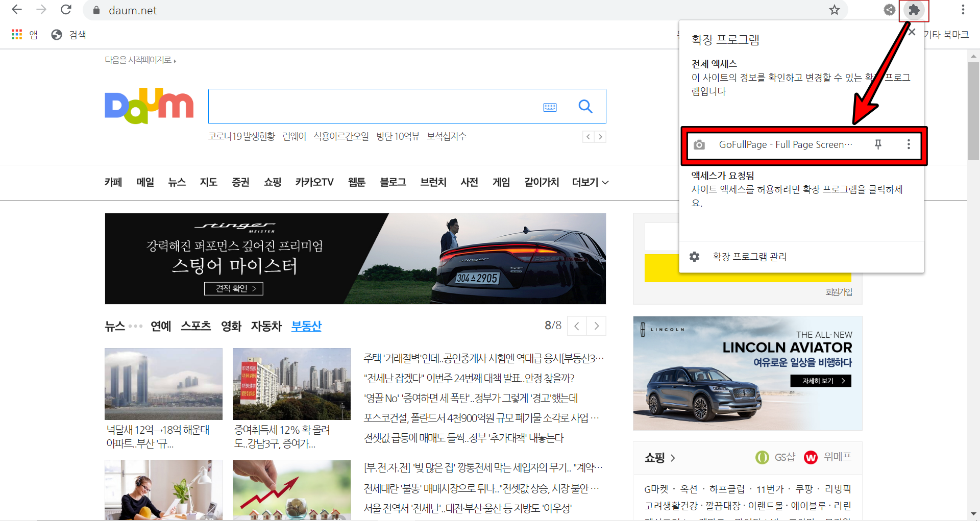Image resolution: width=980 pixels, height=521 pixels.
Task: Open the 메일 service menu
Action: (145, 182)
